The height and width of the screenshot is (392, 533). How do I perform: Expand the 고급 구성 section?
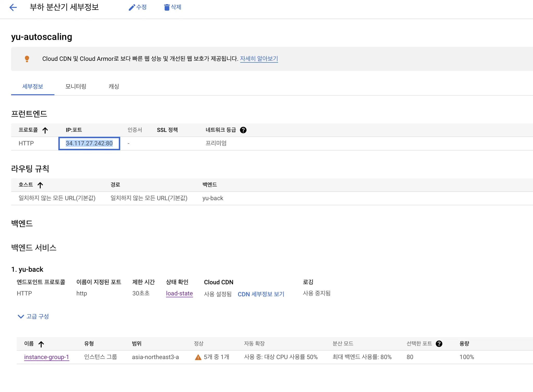point(33,316)
